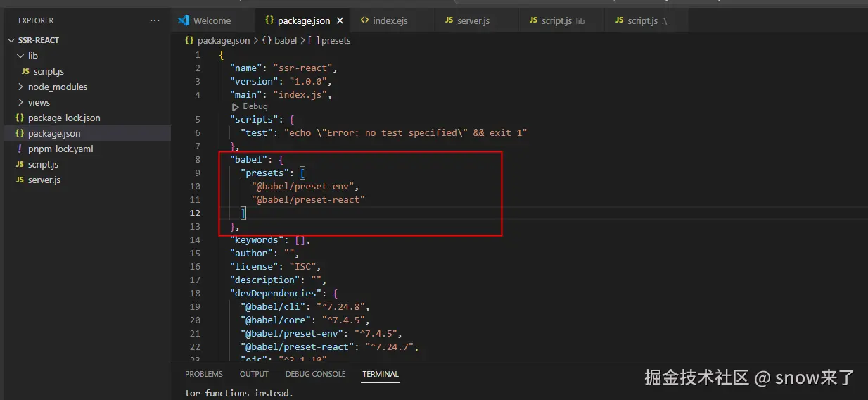
Task: Click the presets breadcrumb segment
Action: coord(336,40)
